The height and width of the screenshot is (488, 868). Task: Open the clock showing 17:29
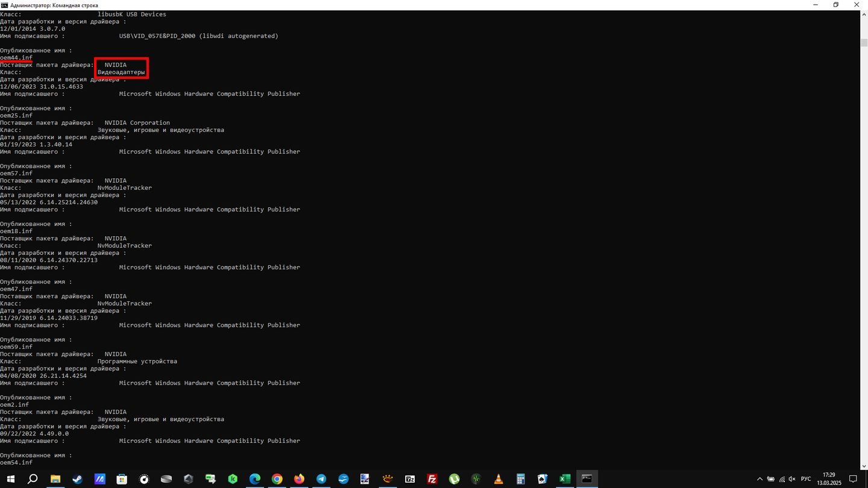830,479
